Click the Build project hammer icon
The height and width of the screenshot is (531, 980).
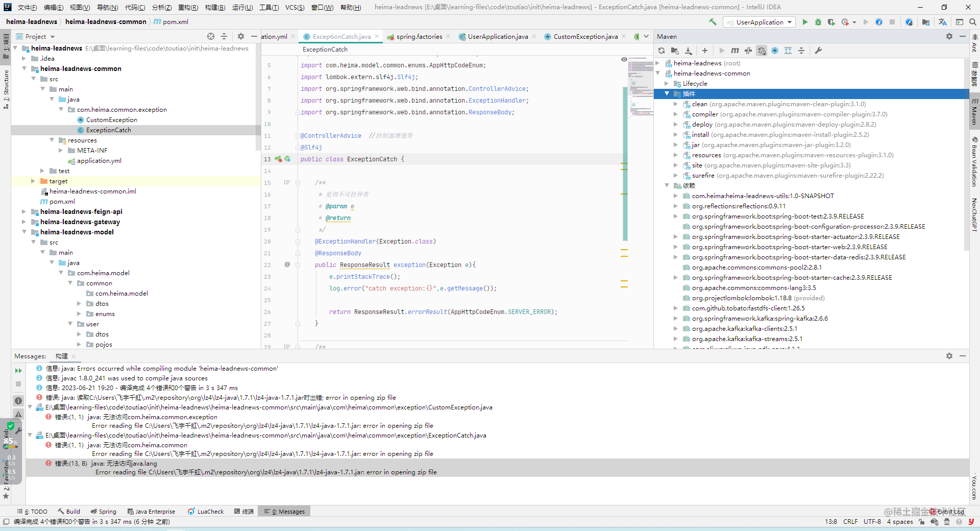pyautogui.click(x=713, y=22)
